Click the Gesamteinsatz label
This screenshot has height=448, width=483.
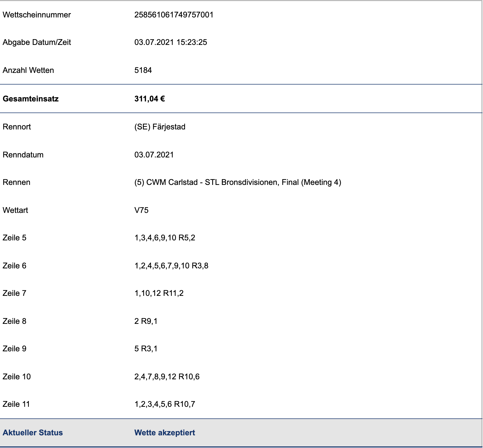pos(31,99)
